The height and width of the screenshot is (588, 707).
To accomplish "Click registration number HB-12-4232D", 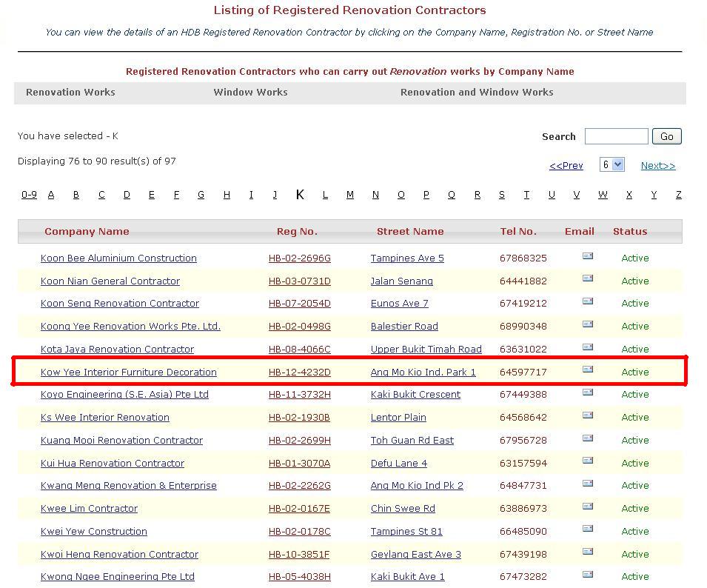I will (x=299, y=372).
